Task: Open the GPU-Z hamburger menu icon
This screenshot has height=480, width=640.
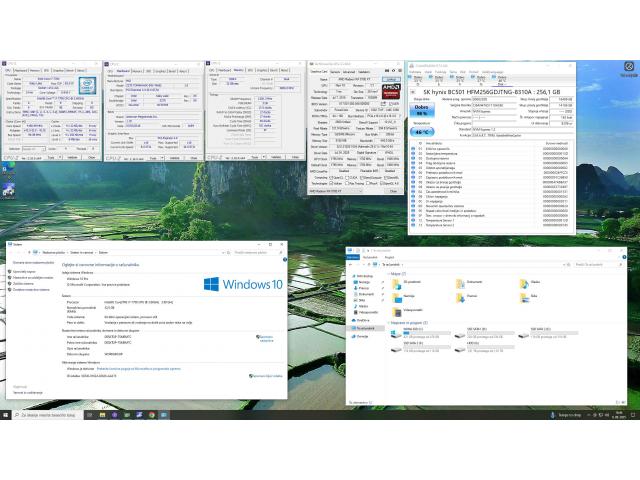Action: tap(400, 71)
